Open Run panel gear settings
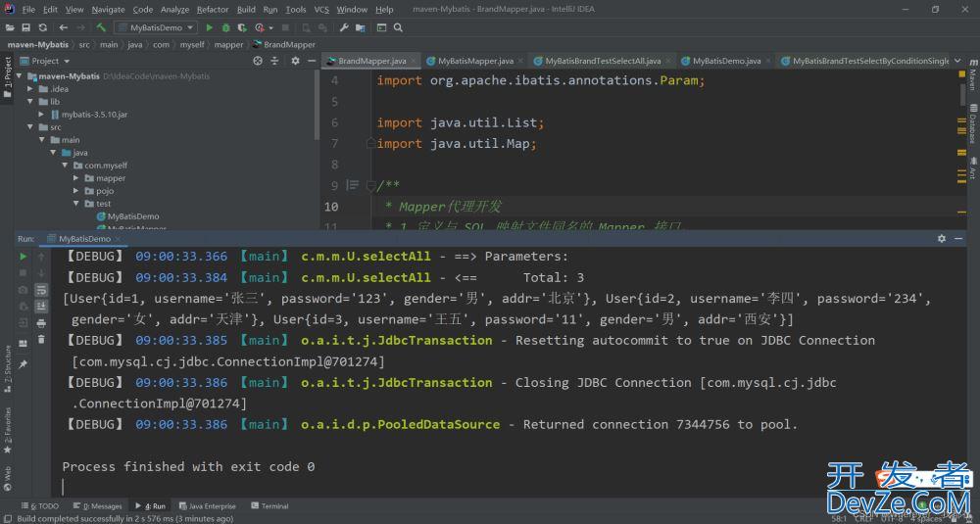Screen dimensions: 980x524 tap(942, 239)
